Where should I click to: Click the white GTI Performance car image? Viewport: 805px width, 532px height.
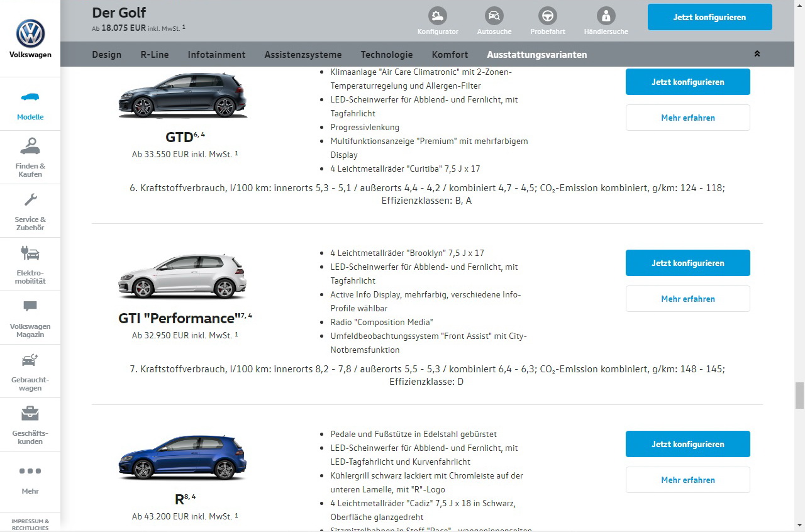click(x=183, y=276)
